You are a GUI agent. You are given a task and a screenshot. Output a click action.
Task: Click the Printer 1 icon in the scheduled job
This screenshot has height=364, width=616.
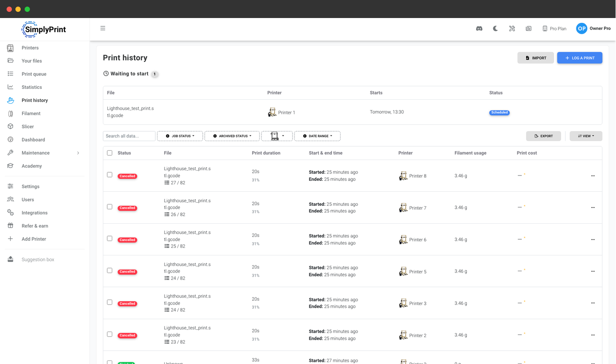coord(272,113)
